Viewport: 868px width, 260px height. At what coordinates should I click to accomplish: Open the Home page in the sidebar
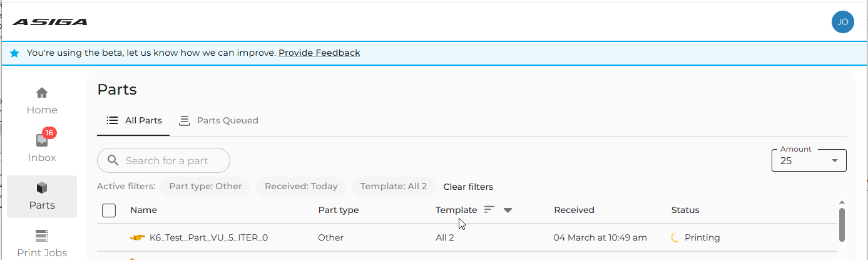pos(42,101)
